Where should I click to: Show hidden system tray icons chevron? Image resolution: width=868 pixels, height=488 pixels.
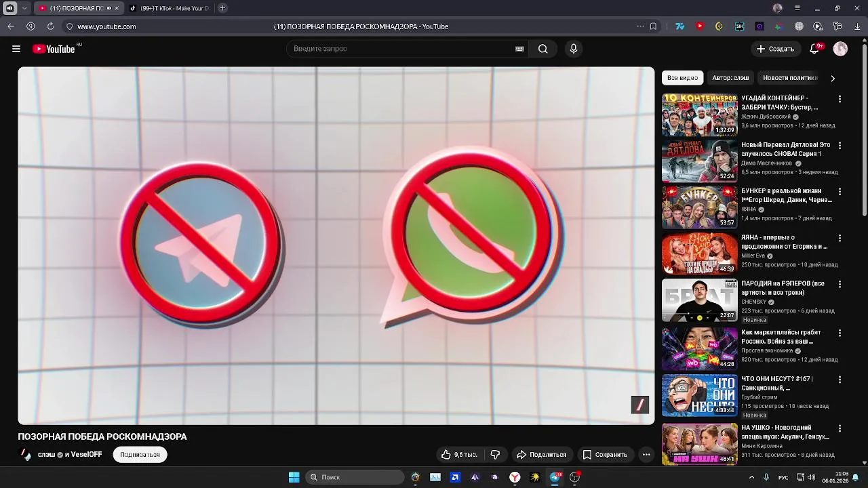click(x=751, y=477)
